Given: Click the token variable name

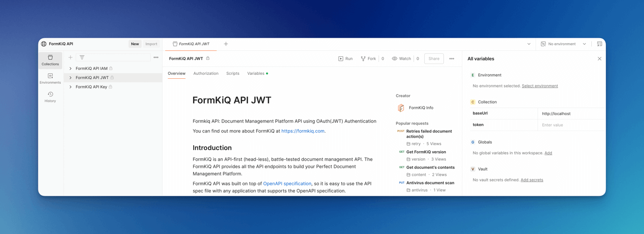Looking at the screenshot, I should click(x=478, y=125).
